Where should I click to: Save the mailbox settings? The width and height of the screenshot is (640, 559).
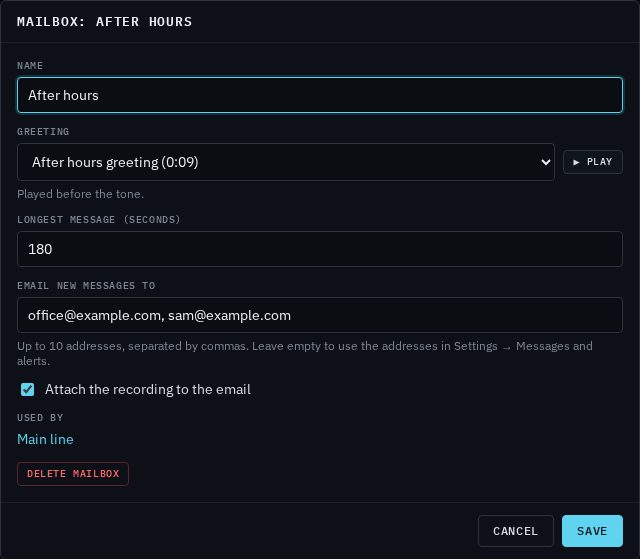[592, 531]
